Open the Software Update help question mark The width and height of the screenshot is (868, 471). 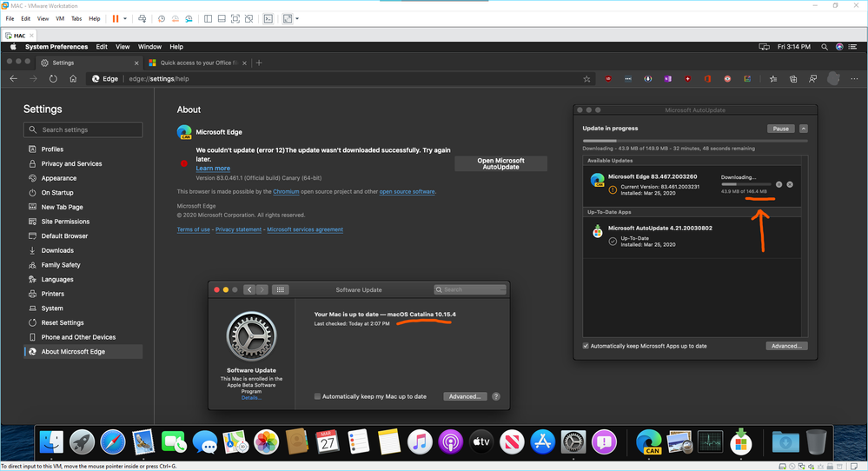[x=496, y=396]
